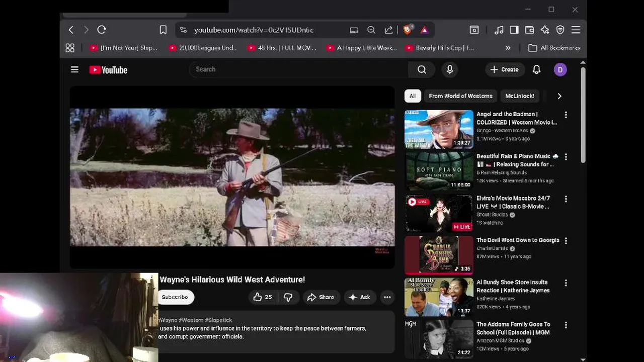This screenshot has height=362, width=644.
Task: Open Brave Shields lion icon
Action: pos(408,30)
